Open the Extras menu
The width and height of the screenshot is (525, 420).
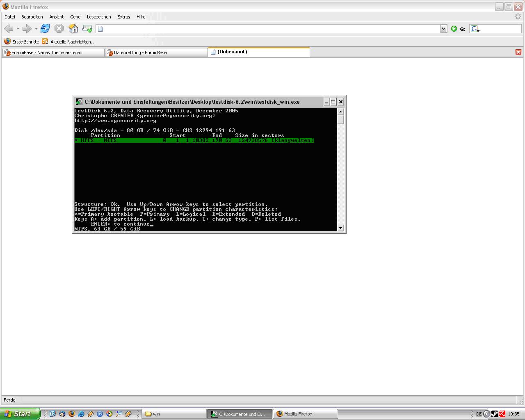[x=123, y=17]
